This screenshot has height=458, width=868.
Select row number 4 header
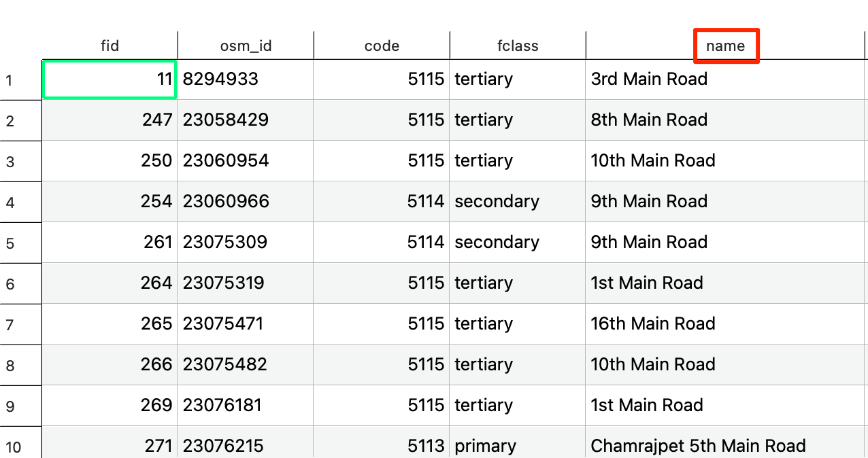click(x=10, y=202)
